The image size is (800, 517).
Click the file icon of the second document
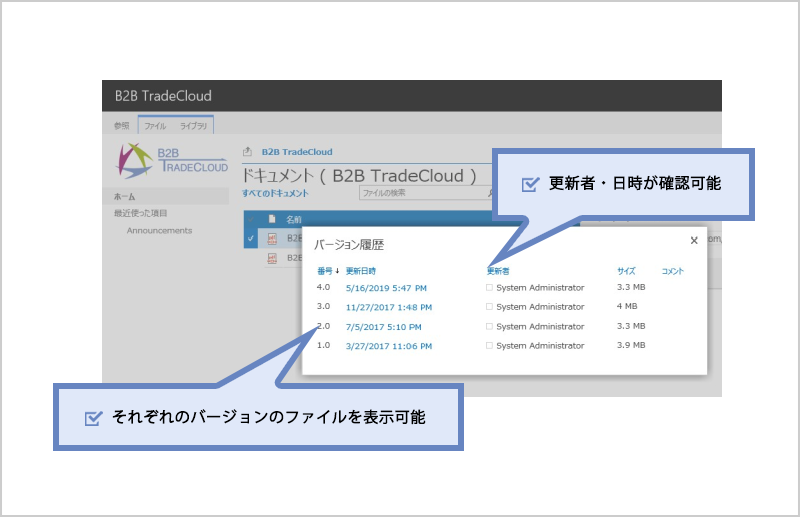point(271,258)
